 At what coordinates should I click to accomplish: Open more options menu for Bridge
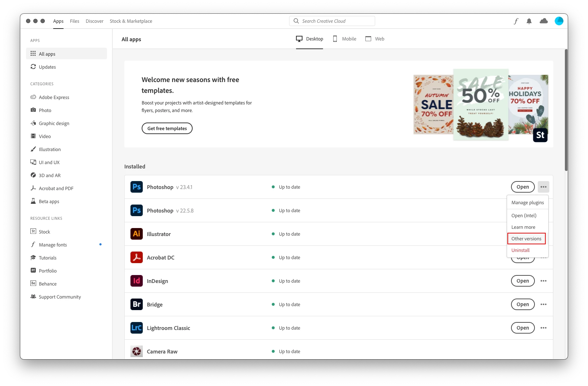pos(544,304)
